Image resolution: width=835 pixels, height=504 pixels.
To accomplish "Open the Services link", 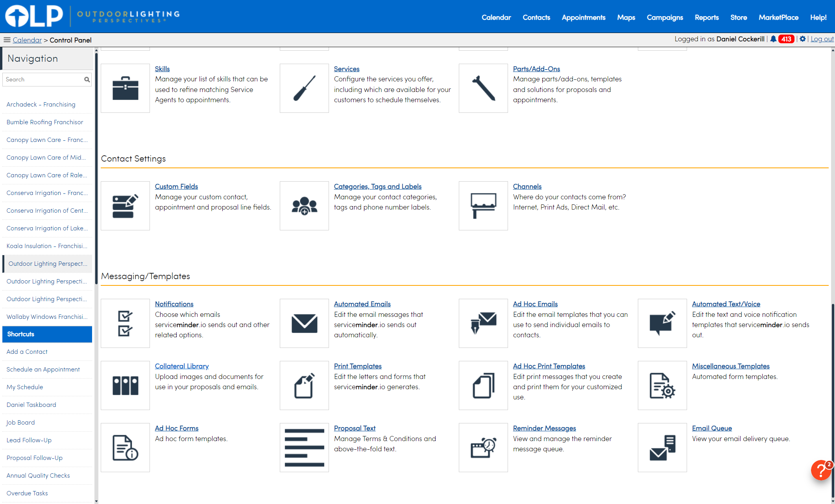I will pos(347,69).
